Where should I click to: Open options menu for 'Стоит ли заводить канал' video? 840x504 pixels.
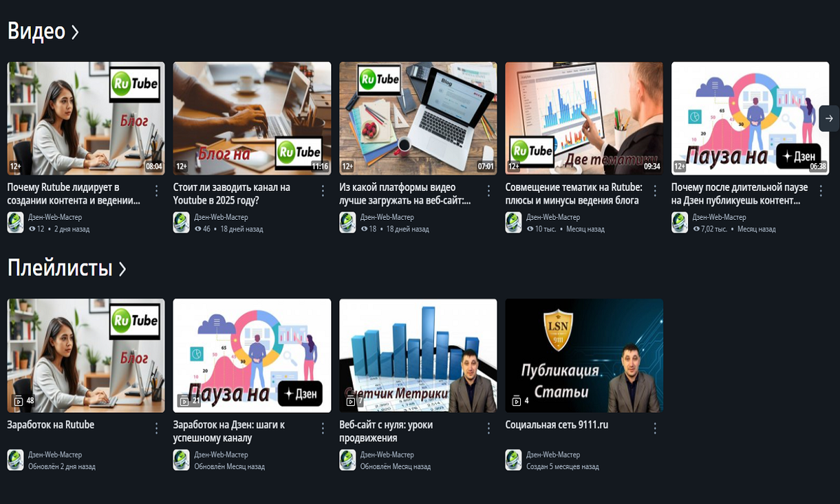(323, 190)
